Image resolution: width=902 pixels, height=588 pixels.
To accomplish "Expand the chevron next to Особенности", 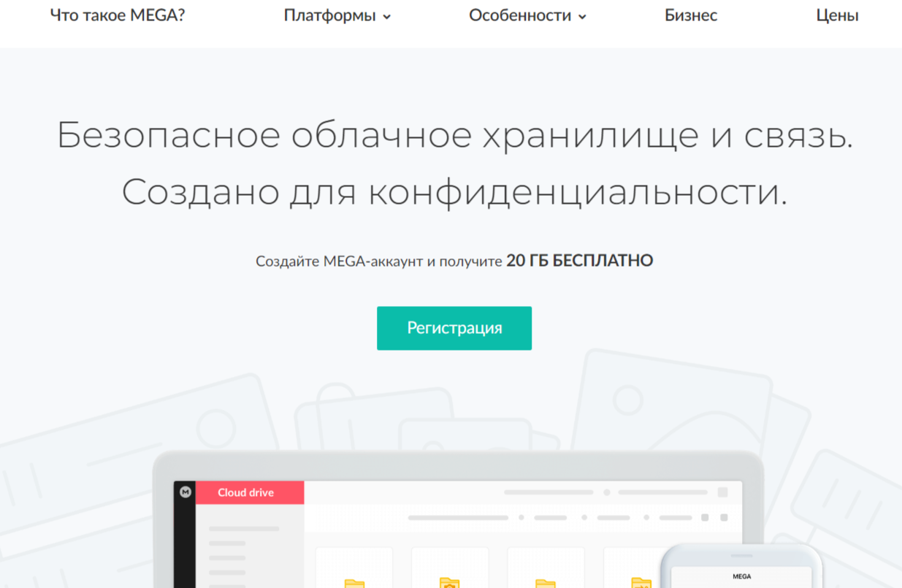I will pos(582,17).
